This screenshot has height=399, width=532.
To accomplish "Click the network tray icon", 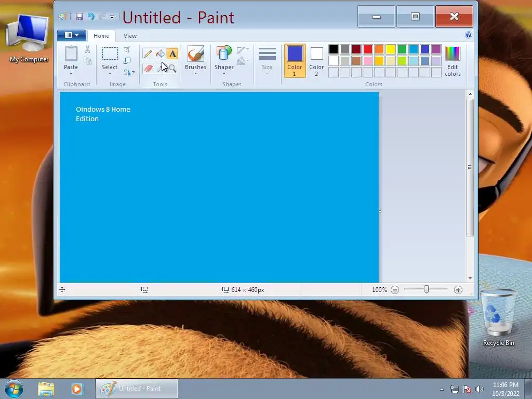I will (454, 389).
